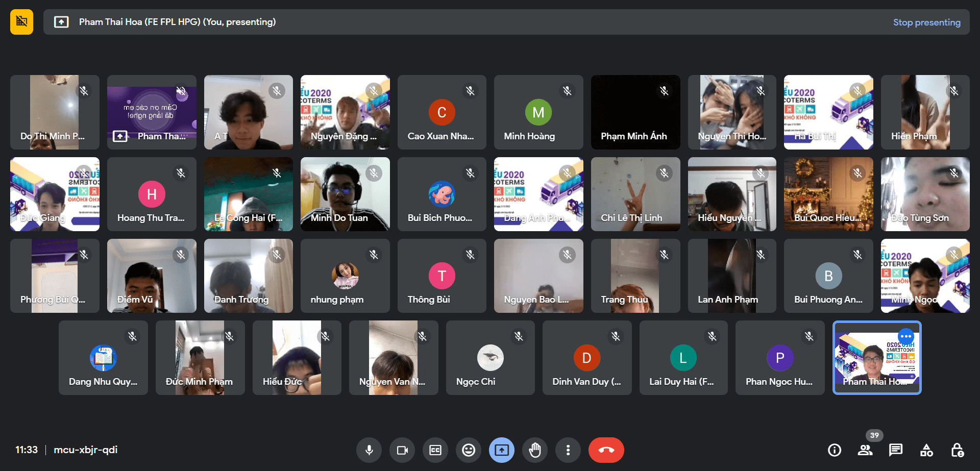Open options dots on Pham Thai Hoa tile
This screenshot has width=980, height=471.
tap(906, 336)
